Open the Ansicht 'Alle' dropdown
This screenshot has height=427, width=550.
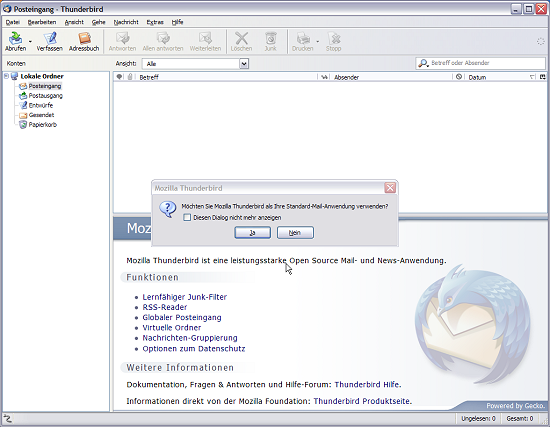tap(195, 64)
